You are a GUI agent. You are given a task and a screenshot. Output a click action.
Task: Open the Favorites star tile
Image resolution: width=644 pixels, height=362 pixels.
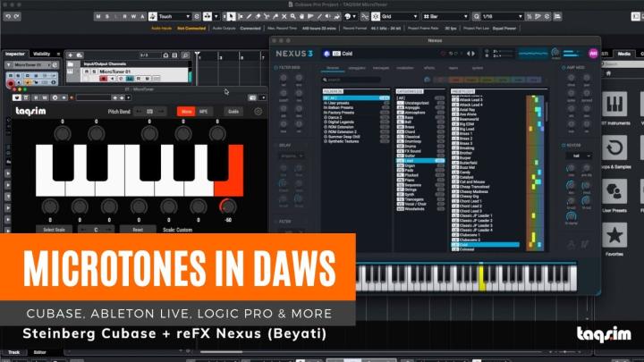[614, 235]
